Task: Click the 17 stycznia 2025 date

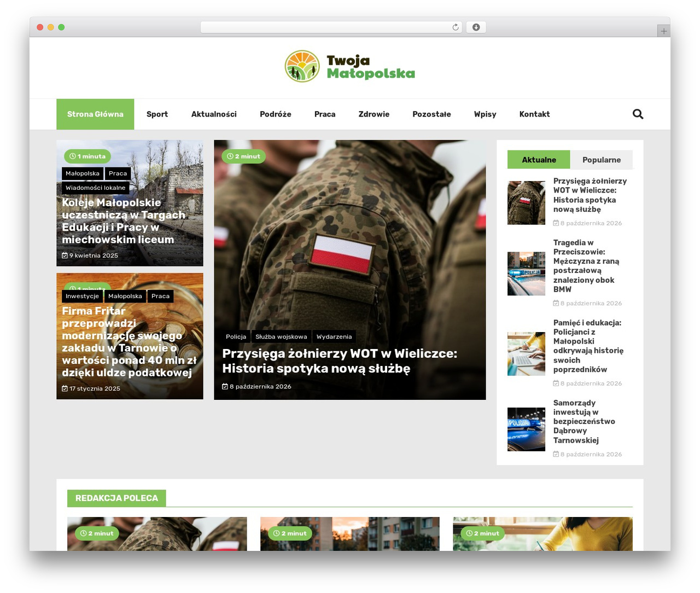Action: (x=91, y=388)
